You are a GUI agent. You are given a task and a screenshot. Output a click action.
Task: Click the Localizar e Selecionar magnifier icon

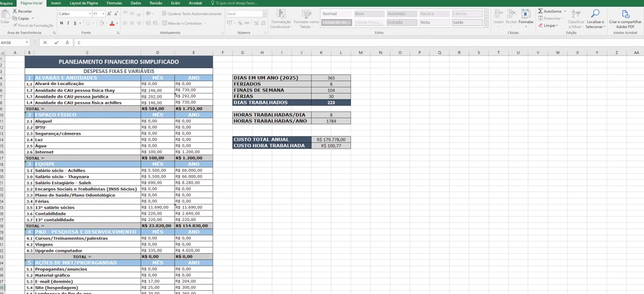(594, 14)
